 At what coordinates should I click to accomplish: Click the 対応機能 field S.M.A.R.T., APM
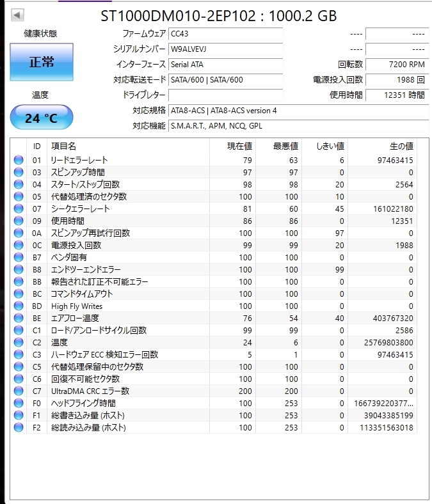pyautogui.click(x=298, y=126)
